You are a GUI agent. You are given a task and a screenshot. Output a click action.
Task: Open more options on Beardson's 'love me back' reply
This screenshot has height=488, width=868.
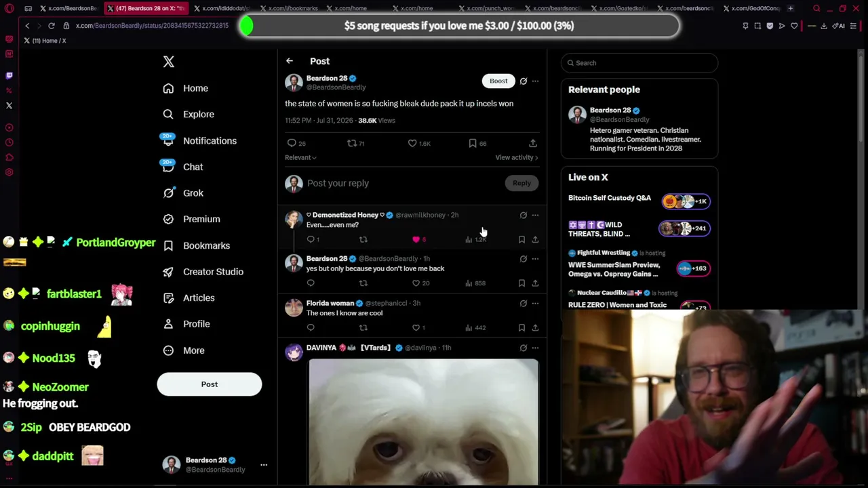535,259
